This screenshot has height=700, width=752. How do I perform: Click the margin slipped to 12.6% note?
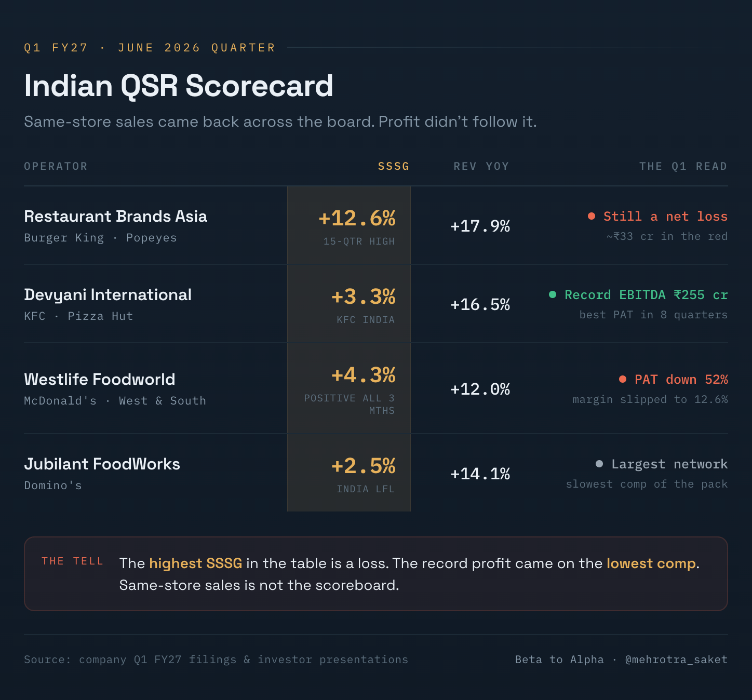(x=650, y=399)
